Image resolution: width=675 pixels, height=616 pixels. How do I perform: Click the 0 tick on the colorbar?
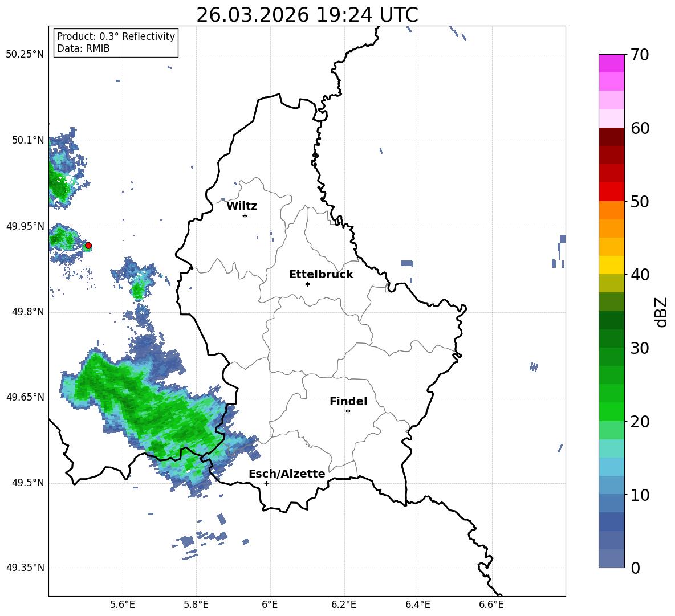coord(636,568)
